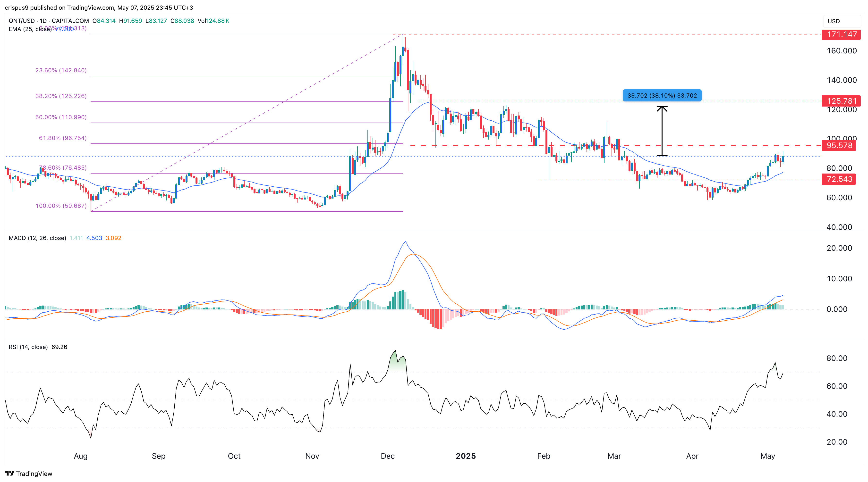Click the Vol 124.88 K readout
The image size is (868, 482).
(x=214, y=21)
